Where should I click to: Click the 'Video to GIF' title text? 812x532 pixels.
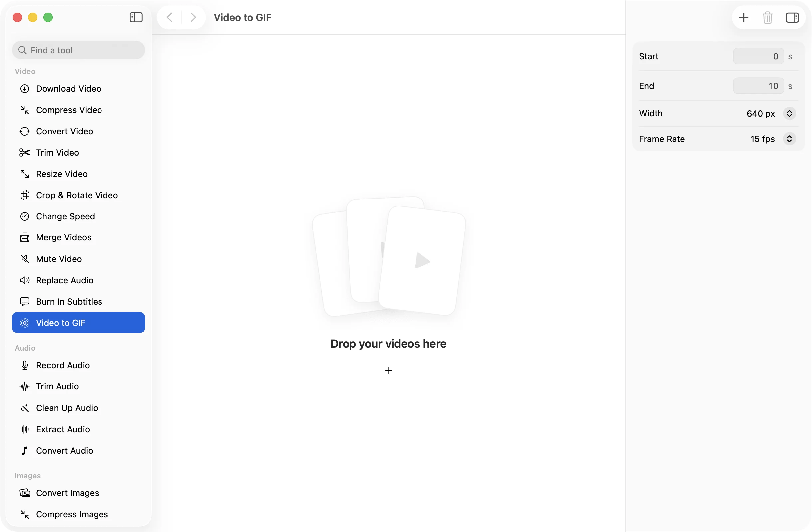click(243, 17)
